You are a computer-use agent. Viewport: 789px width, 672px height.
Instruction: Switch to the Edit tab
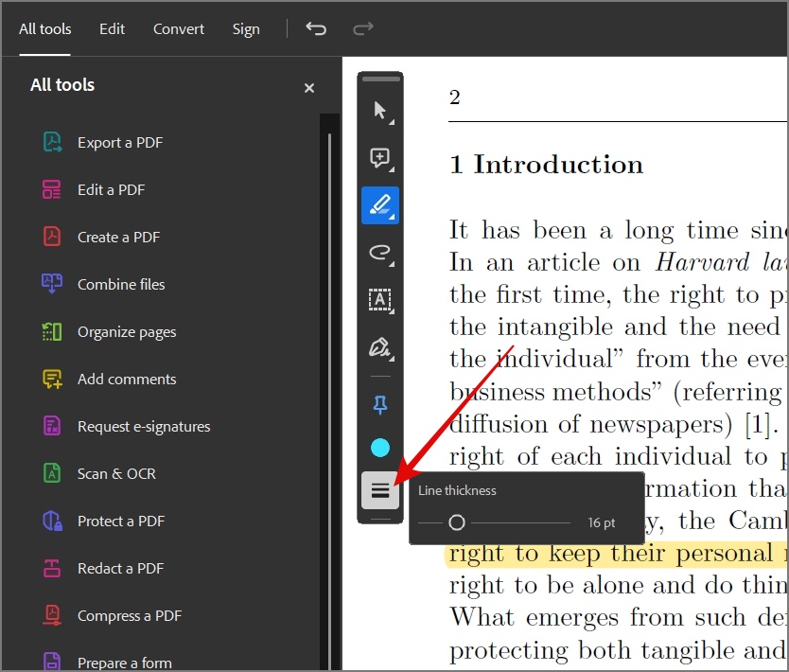click(x=112, y=29)
